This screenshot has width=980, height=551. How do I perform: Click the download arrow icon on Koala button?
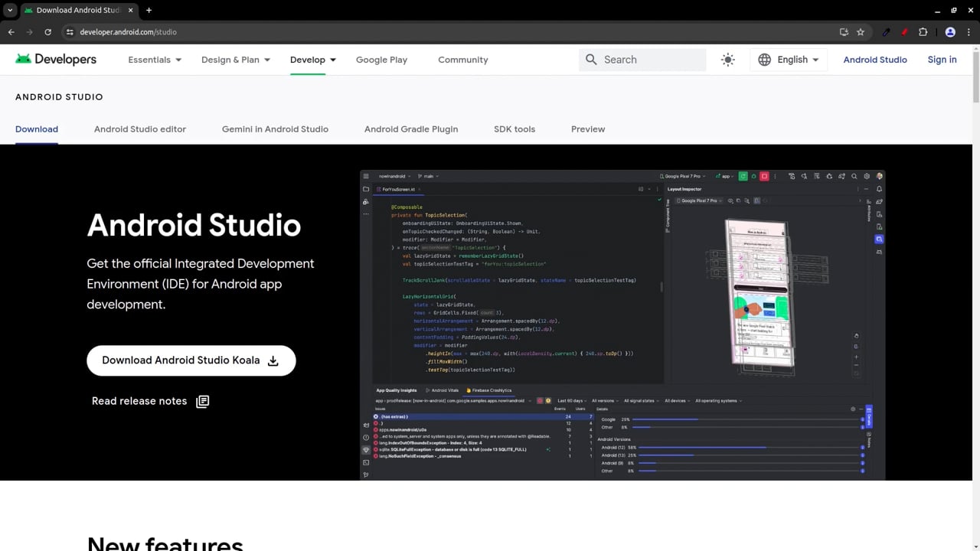point(273,360)
